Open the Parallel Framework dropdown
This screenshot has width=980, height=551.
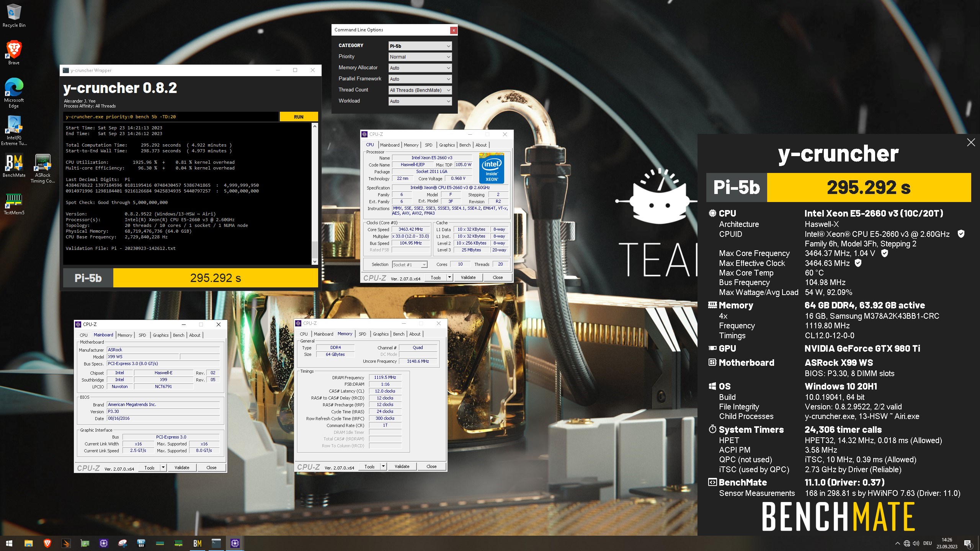pos(420,79)
